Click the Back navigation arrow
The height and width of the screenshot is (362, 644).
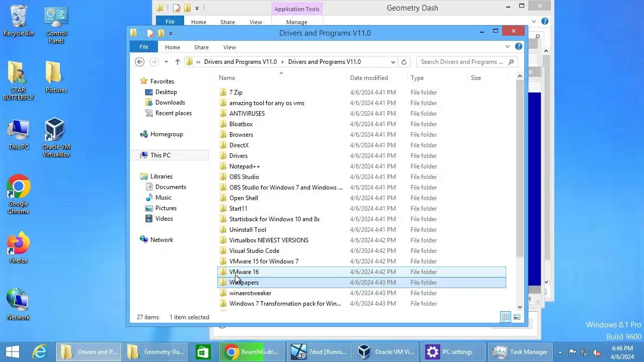(140, 62)
